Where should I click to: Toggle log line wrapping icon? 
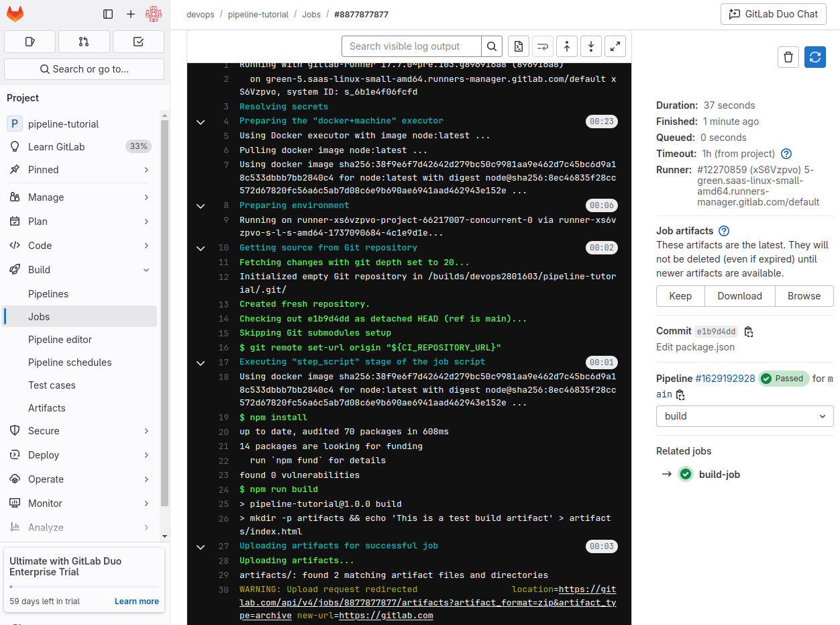click(543, 46)
